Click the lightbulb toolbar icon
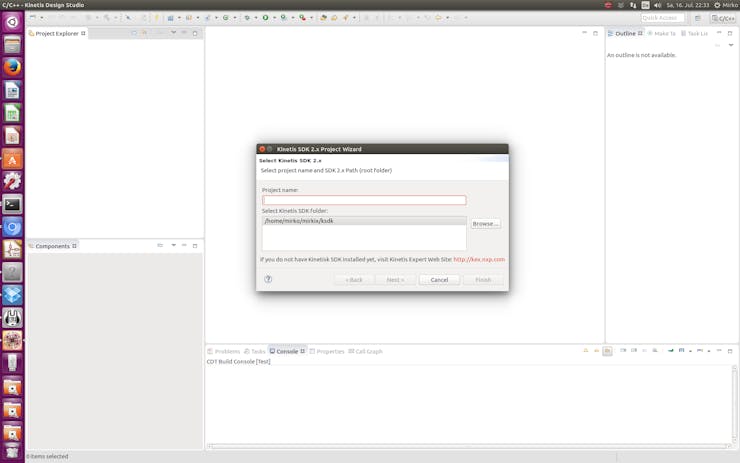 coord(157,17)
